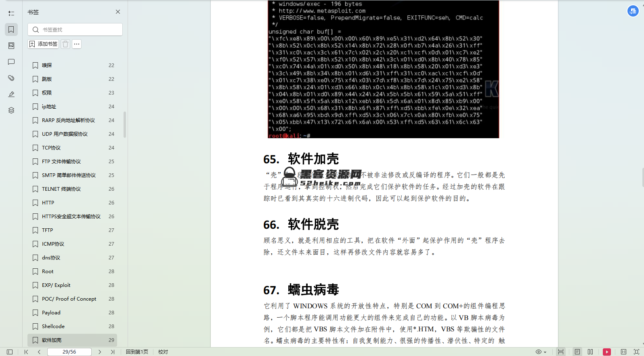This screenshot has width=644, height=356.
Task: Open the comments panel icon
Action: pyautogui.click(x=11, y=62)
